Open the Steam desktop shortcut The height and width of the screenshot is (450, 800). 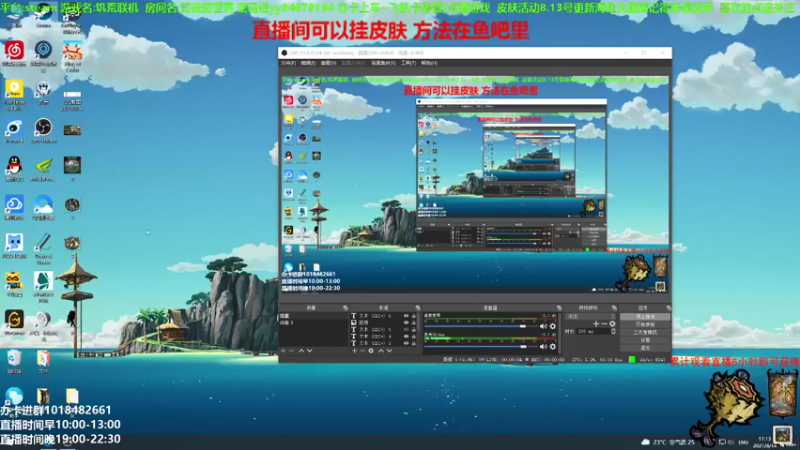click(43, 14)
